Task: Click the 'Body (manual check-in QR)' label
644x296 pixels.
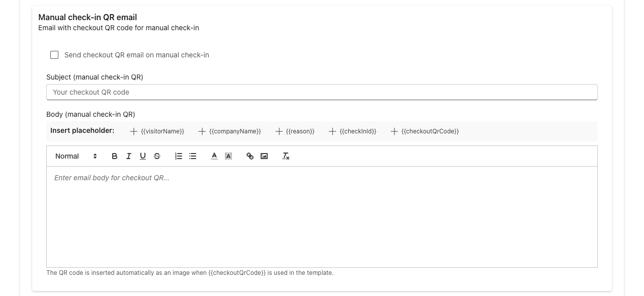Action: point(91,114)
